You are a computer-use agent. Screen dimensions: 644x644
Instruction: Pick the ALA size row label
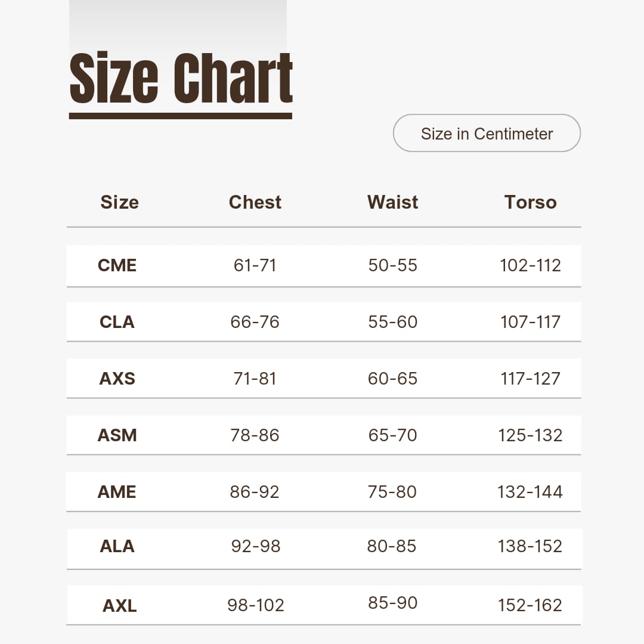pyautogui.click(x=117, y=546)
